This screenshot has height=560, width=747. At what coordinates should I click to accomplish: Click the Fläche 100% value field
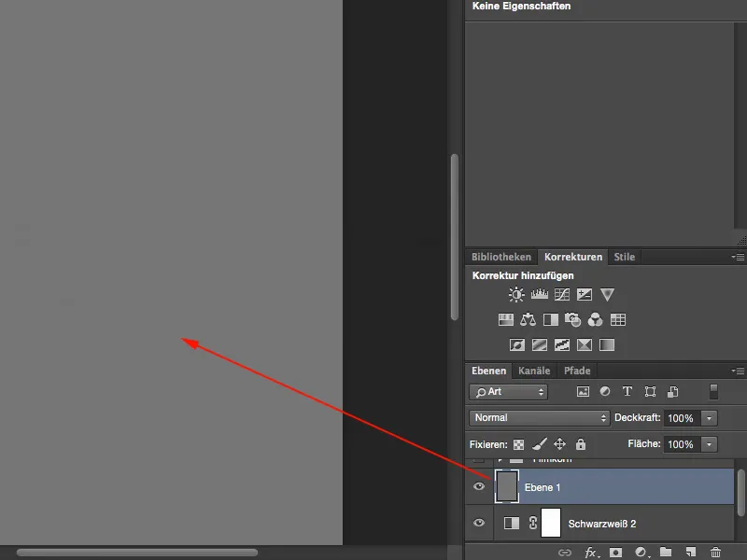tap(682, 444)
